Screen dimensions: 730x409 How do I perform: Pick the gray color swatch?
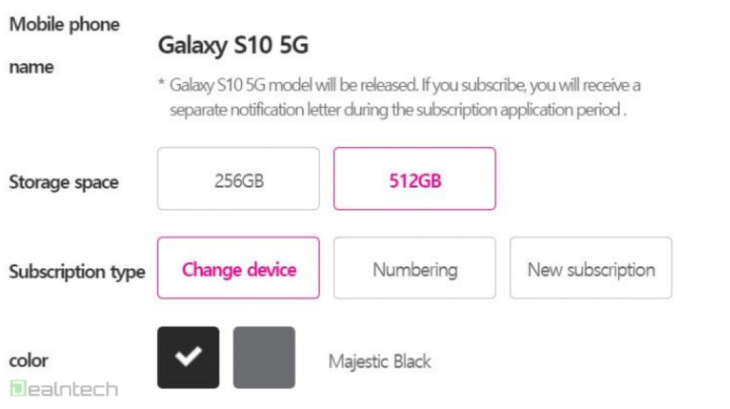(264, 357)
